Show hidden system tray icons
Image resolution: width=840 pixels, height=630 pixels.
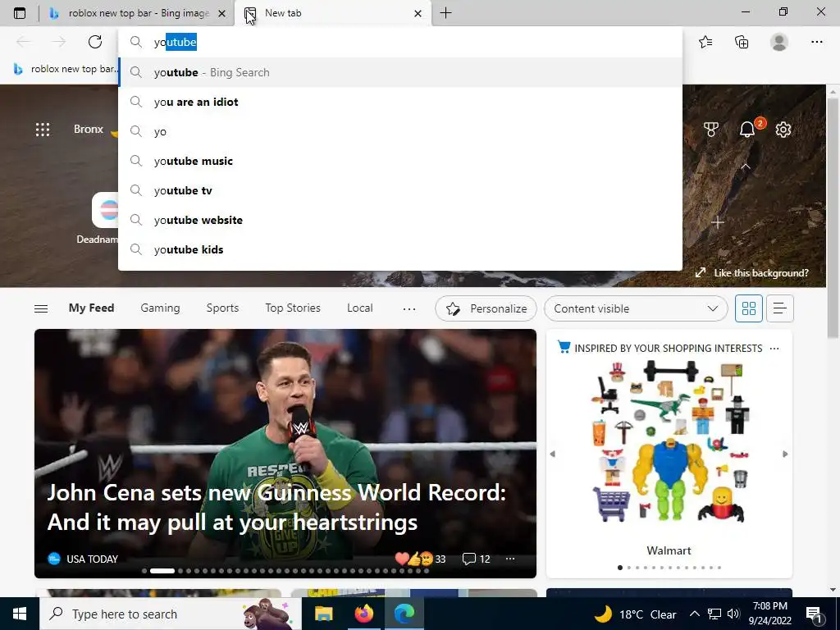click(x=694, y=614)
